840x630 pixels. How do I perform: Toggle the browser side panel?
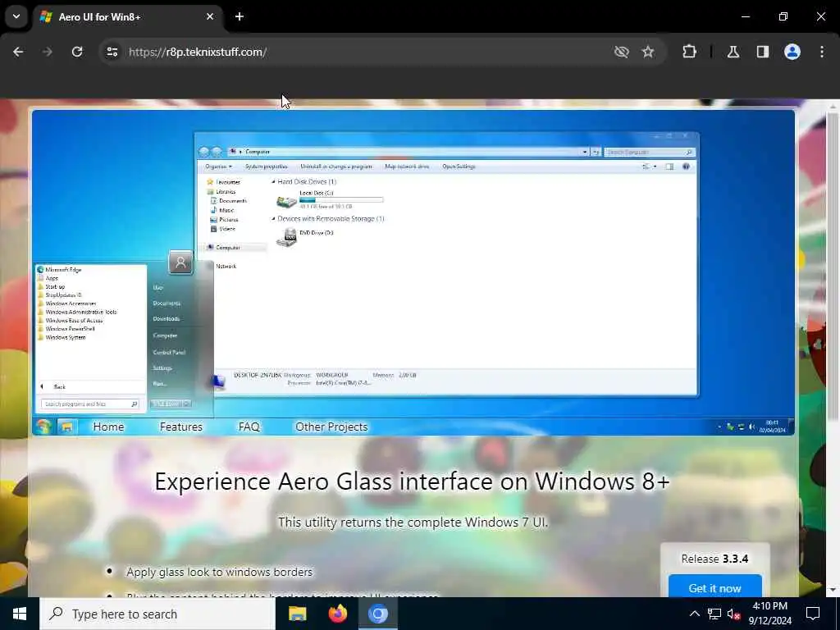763,52
